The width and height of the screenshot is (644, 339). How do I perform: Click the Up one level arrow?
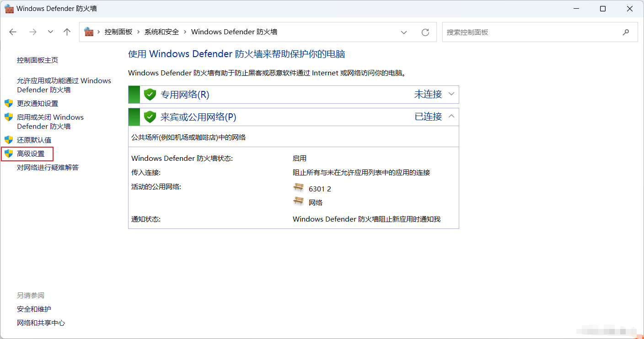coord(67,32)
